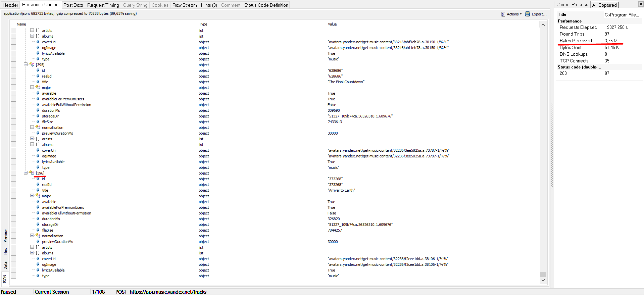Screen dimensions: 644x295
Task: Click the object icon of the [395] node
Action: pyautogui.click(x=32, y=64)
